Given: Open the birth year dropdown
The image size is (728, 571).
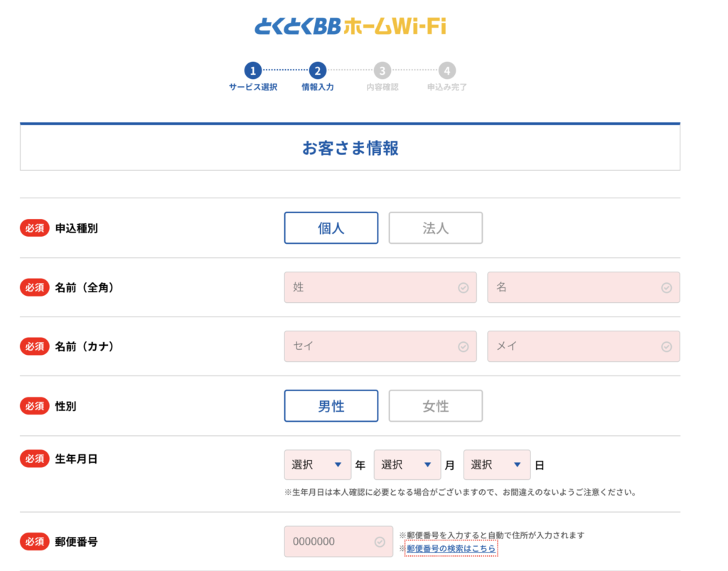Looking at the screenshot, I should pos(318,464).
